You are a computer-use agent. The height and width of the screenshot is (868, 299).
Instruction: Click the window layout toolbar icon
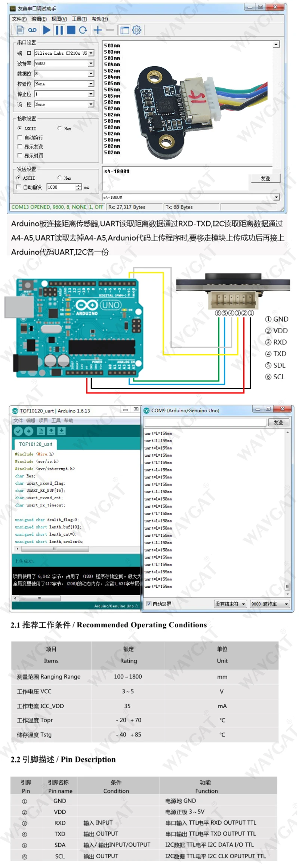pos(124,30)
